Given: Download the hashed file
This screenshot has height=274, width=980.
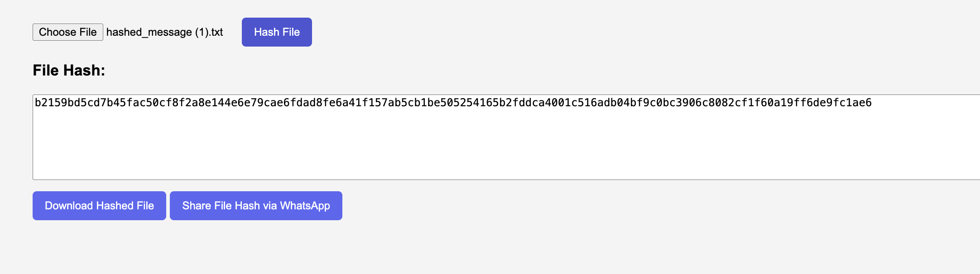Looking at the screenshot, I should click(99, 206).
